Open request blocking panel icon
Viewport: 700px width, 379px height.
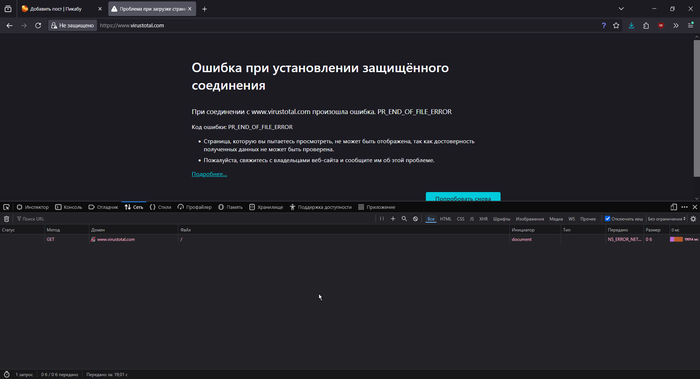click(x=415, y=219)
